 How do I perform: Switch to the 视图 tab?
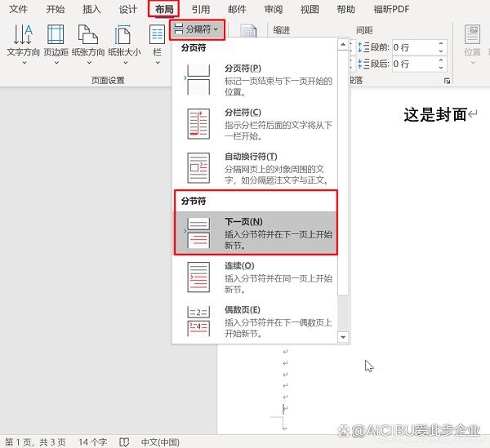tap(310, 9)
